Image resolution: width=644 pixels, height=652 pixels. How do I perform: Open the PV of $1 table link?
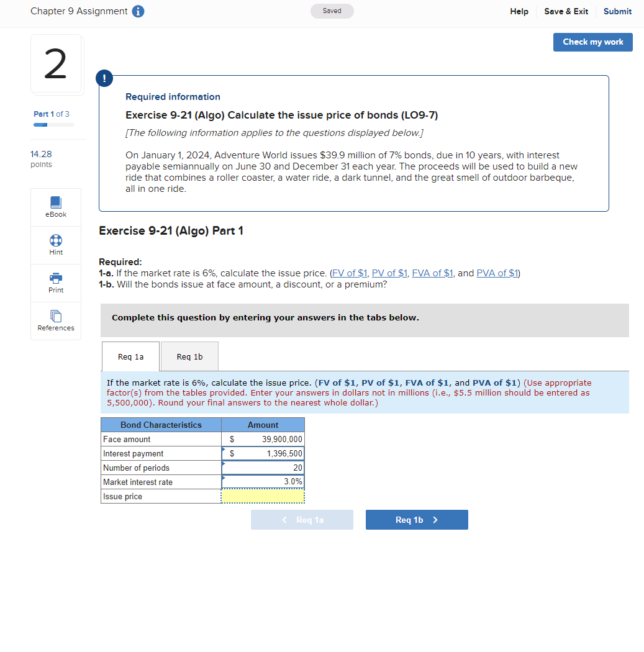pyautogui.click(x=389, y=273)
